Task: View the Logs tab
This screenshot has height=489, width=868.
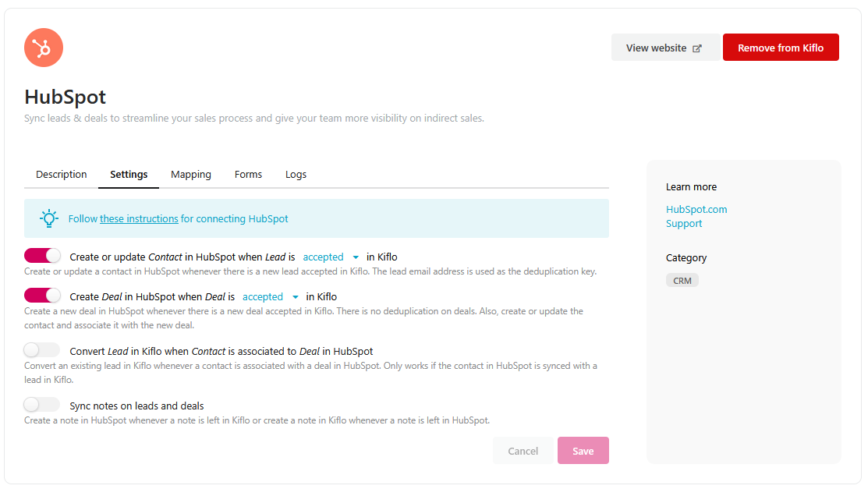Action: tap(296, 175)
